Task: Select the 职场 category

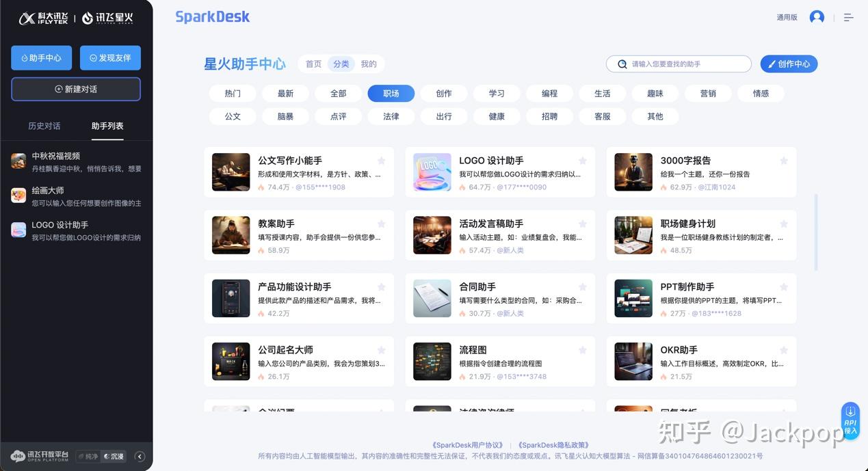Action: 391,94
